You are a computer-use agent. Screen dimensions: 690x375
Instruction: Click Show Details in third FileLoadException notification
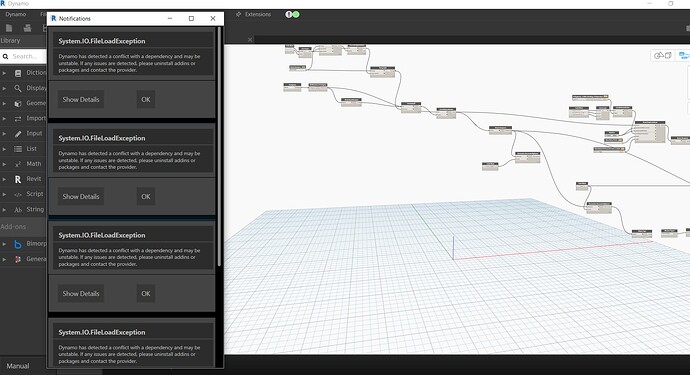point(81,294)
